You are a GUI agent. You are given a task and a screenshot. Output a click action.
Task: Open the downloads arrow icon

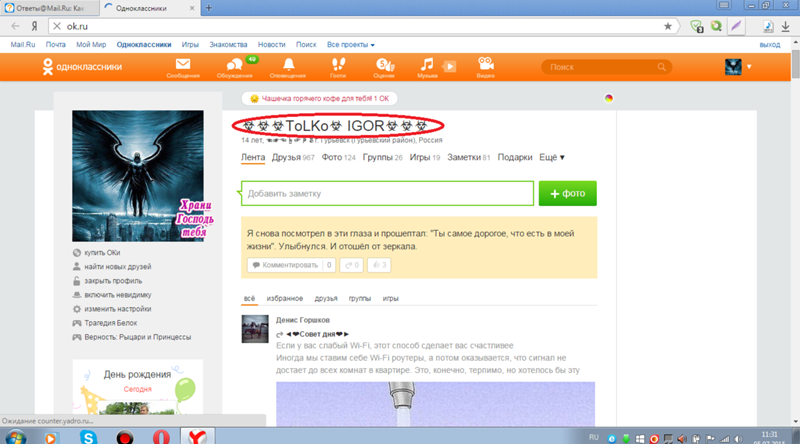click(786, 26)
